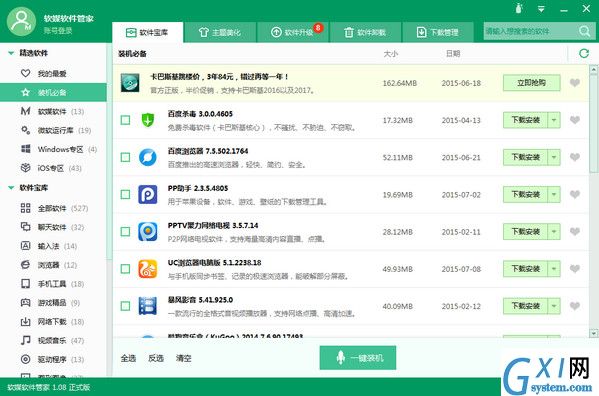
Task: Switch to 软件卸载 tab
Action: tap(365, 32)
